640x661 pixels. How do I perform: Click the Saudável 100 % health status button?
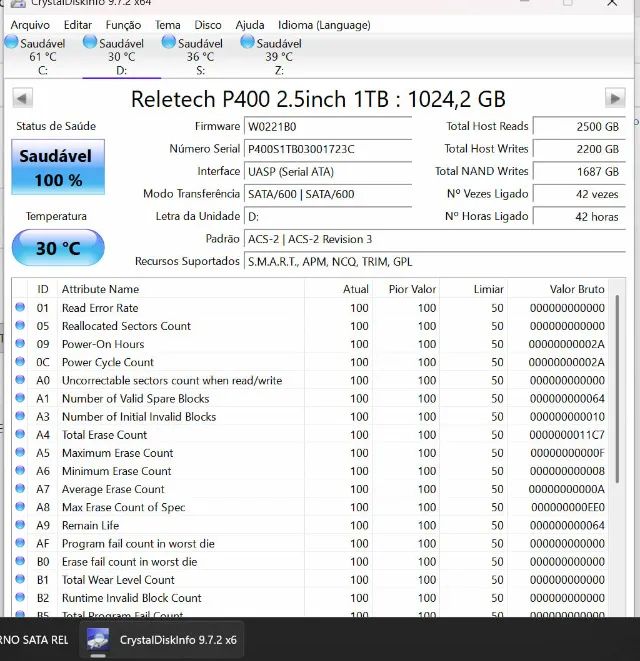click(x=58, y=167)
